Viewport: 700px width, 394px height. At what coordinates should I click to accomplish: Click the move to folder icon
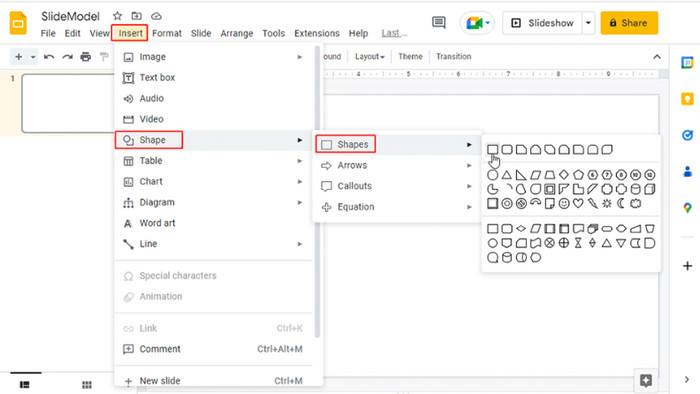click(x=137, y=16)
